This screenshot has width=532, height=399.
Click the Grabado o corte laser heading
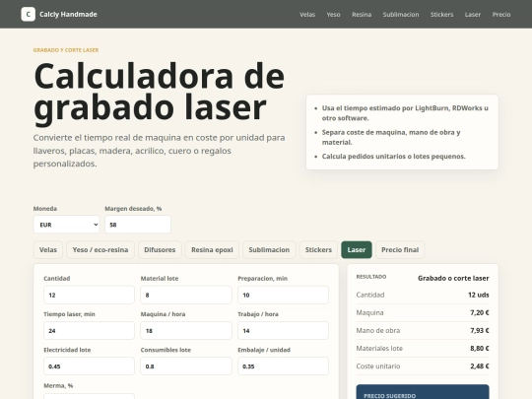tap(453, 278)
